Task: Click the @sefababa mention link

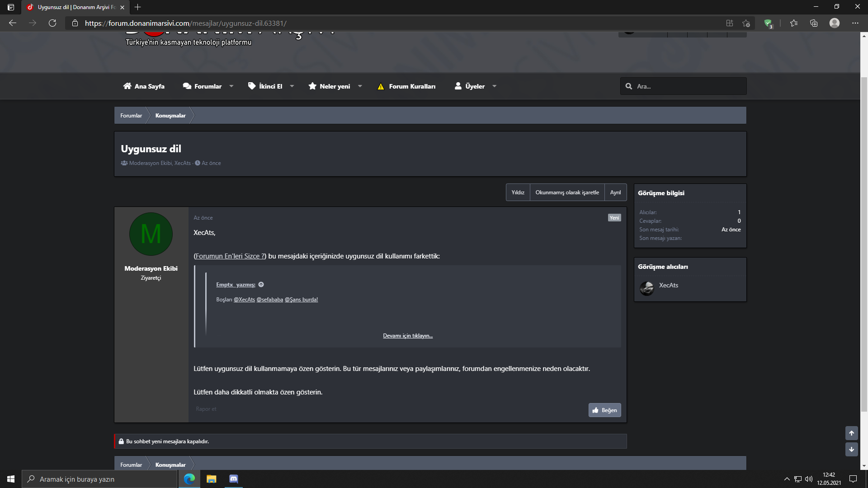Action: click(270, 300)
